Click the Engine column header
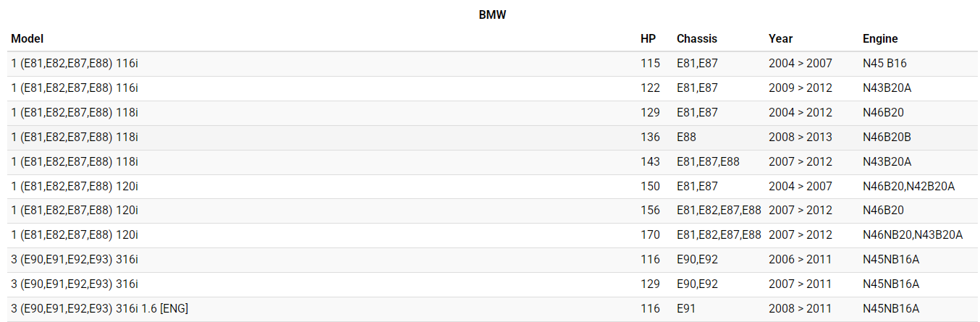The height and width of the screenshot is (322, 980). (x=879, y=39)
